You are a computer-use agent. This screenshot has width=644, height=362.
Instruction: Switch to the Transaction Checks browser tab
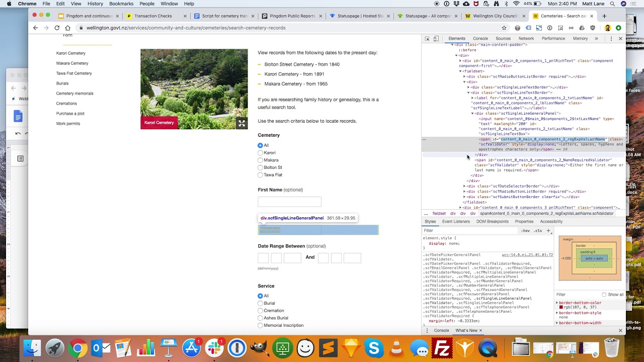tap(153, 16)
